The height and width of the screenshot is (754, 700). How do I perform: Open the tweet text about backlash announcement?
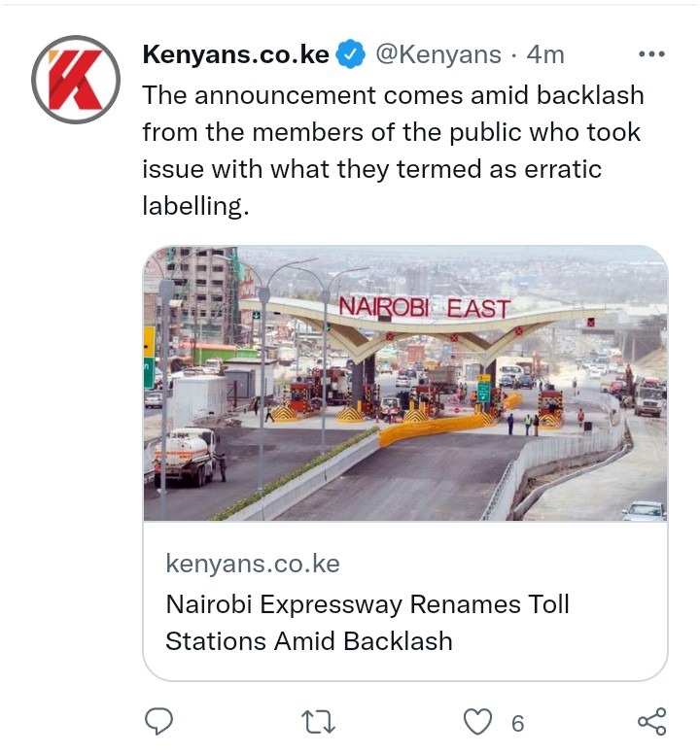(393, 151)
